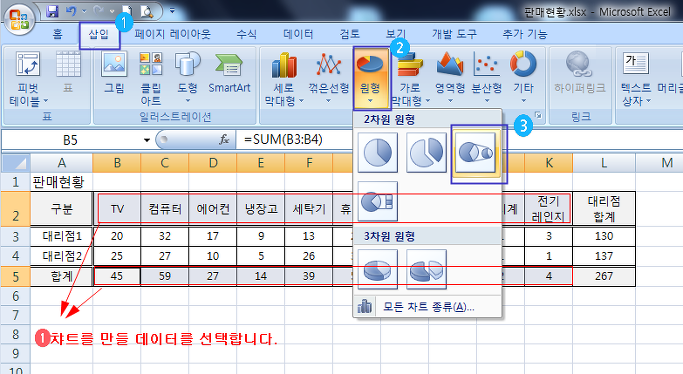
Task: Insert a 피벗 테이블
Action: (x=28, y=78)
